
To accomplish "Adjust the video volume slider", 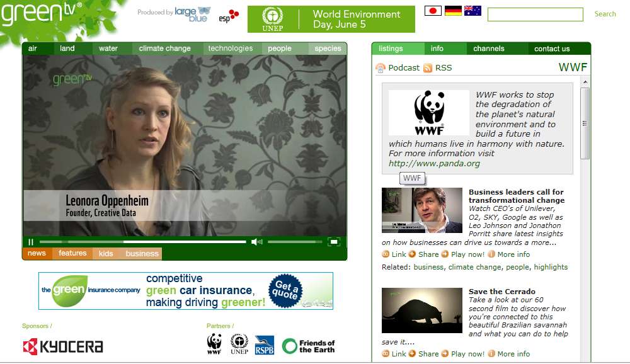I will pyautogui.click(x=295, y=242).
